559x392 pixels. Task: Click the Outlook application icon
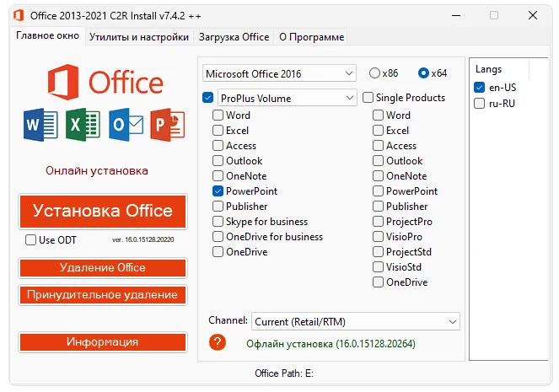pos(126,125)
